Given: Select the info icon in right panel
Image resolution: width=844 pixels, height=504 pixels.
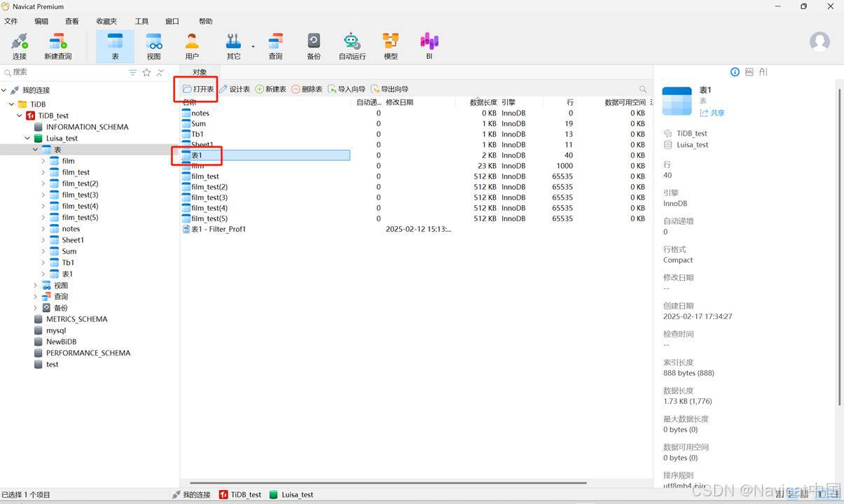Looking at the screenshot, I should click(x=735, y=72).
